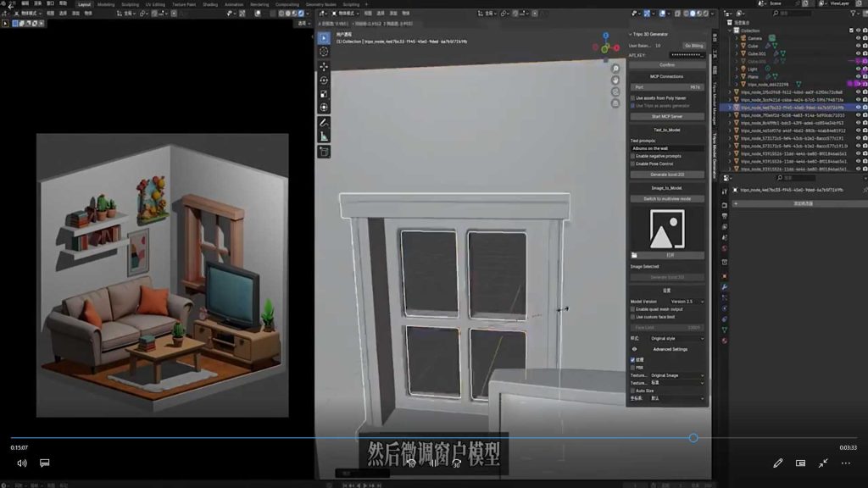Pick the Annotate tool in viewport toolbar
Image resolution: width=868 pixels, height=488 pixels.
(x=324, y=123)
